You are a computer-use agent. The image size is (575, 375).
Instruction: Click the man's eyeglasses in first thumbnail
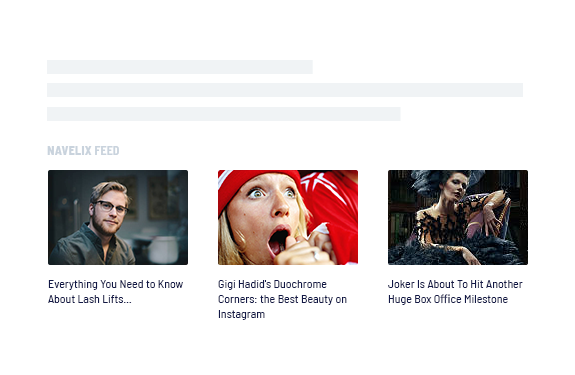[x=110, y=207]
